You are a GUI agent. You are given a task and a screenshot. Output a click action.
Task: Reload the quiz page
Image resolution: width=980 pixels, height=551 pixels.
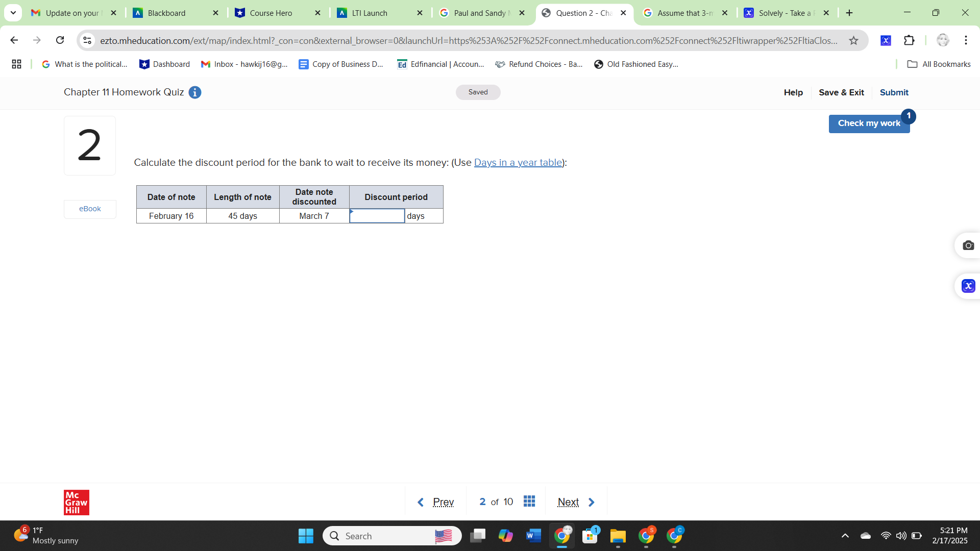pos(60,40)
